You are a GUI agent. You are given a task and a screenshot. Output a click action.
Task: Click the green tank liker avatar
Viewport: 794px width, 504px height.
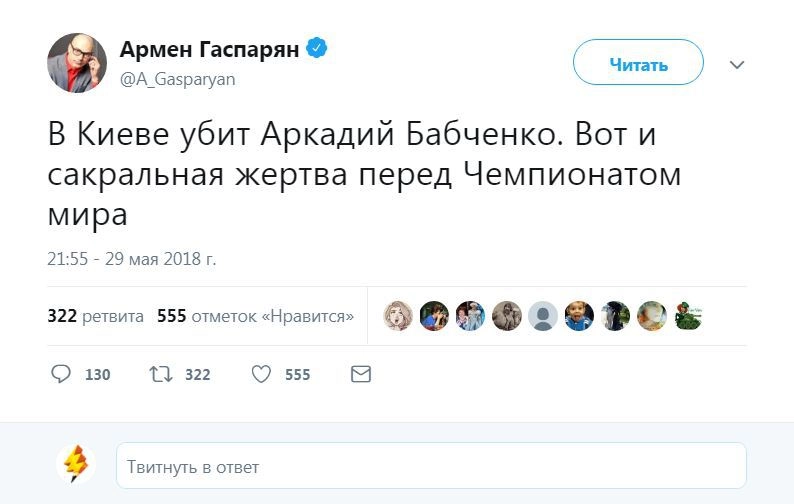[x=686, y=316]
